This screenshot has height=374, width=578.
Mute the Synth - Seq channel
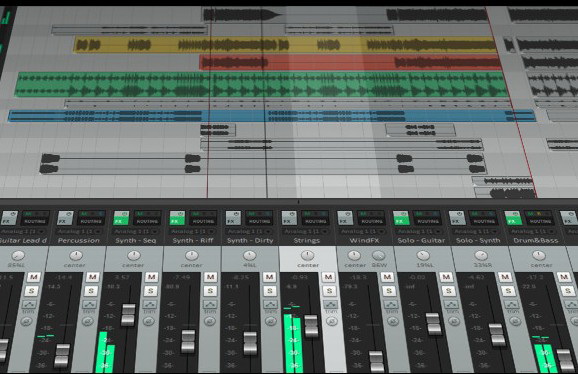tap(152, 277)
